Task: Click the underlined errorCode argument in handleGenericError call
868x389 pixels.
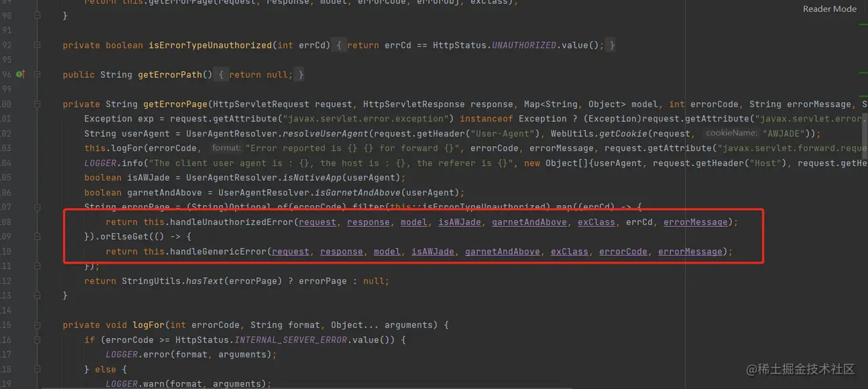Action: point(623,251)
